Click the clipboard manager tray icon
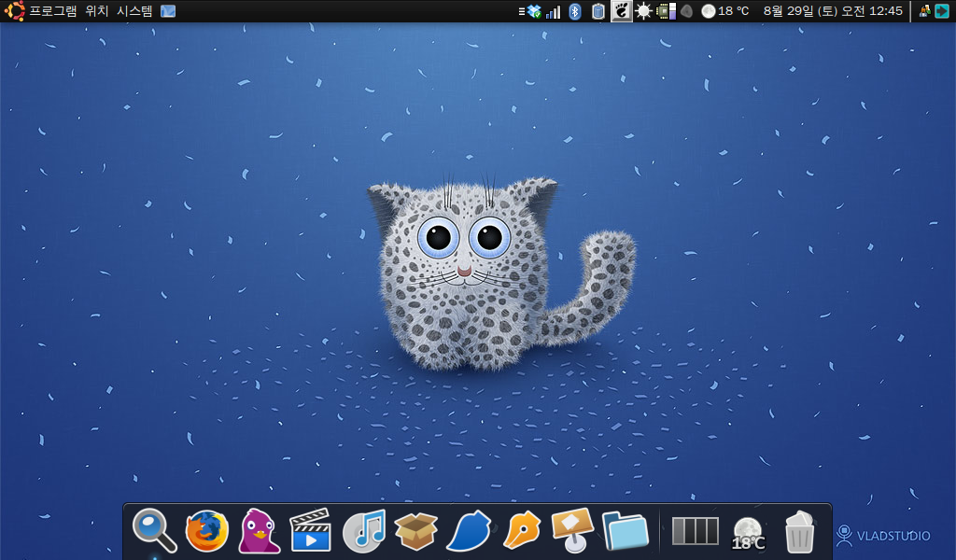This screenshot has width=956, height=560. pyautogui.click(x=598, y=11)
